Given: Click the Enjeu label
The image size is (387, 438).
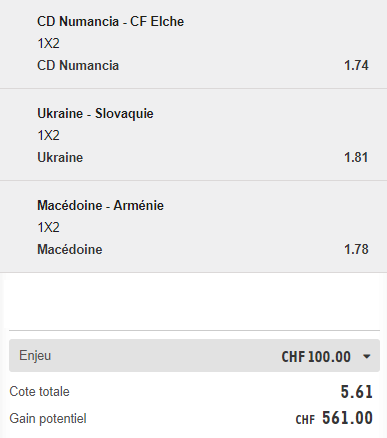Looking at the screenshot, I should pyautogui.click(x=35, y=355).
